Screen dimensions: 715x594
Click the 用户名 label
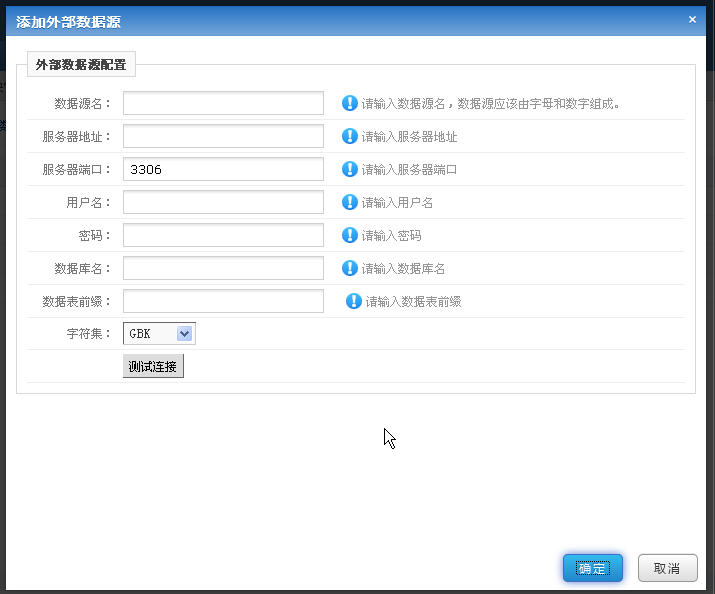(88, 202)
